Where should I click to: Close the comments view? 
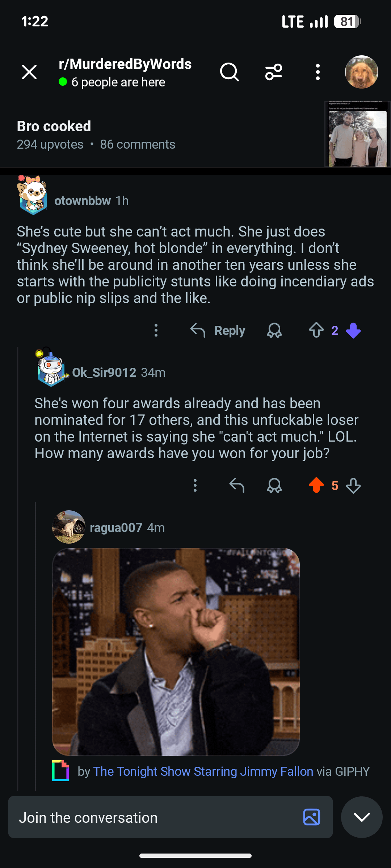(x=29, y=72)
